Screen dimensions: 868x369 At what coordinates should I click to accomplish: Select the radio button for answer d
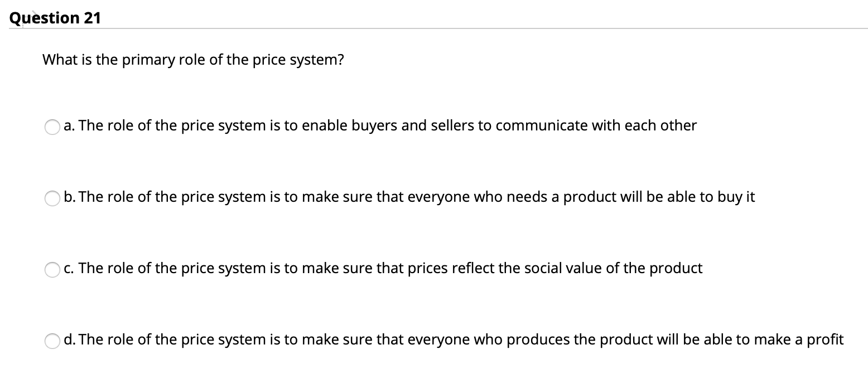(x=52, y=341)
